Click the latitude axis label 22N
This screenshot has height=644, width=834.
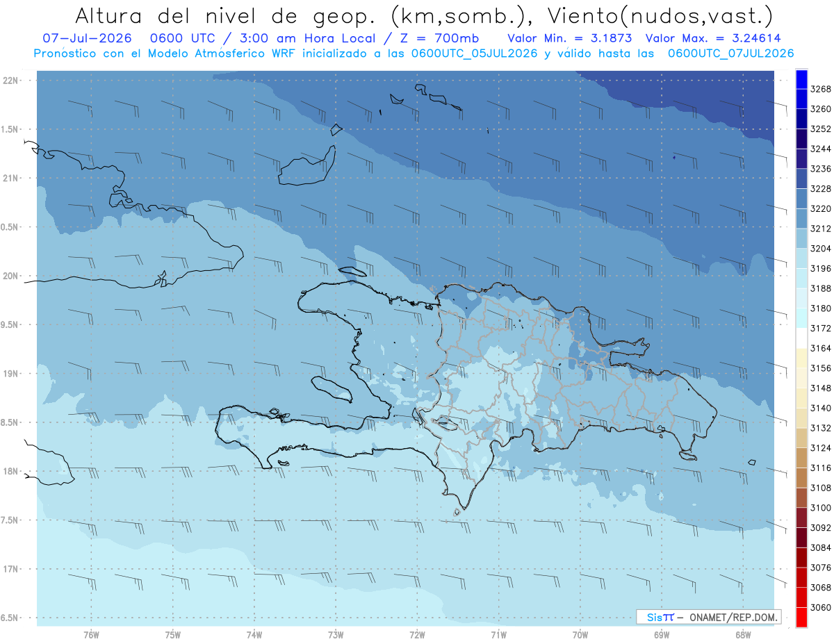11,81
